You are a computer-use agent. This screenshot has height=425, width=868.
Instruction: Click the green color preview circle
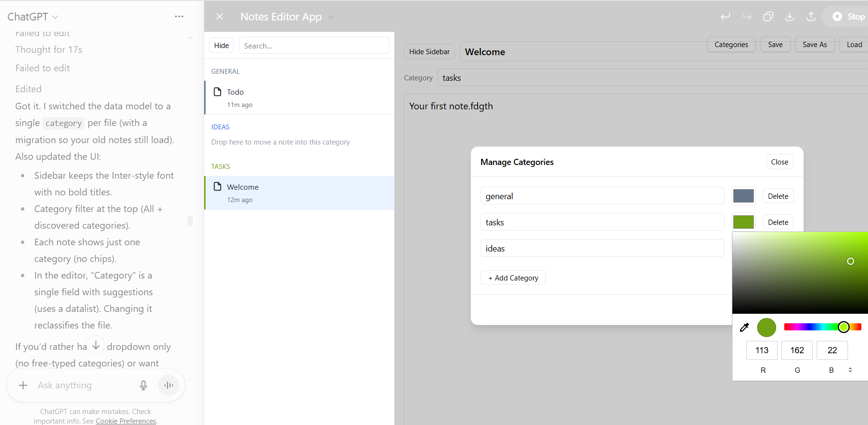pyautogui.click(x=767, y=328)
